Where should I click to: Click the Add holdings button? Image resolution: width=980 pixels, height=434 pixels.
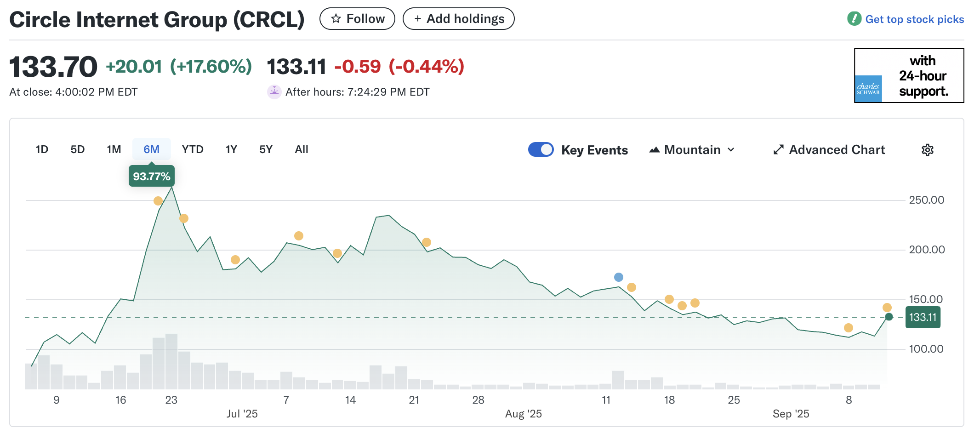458,19
